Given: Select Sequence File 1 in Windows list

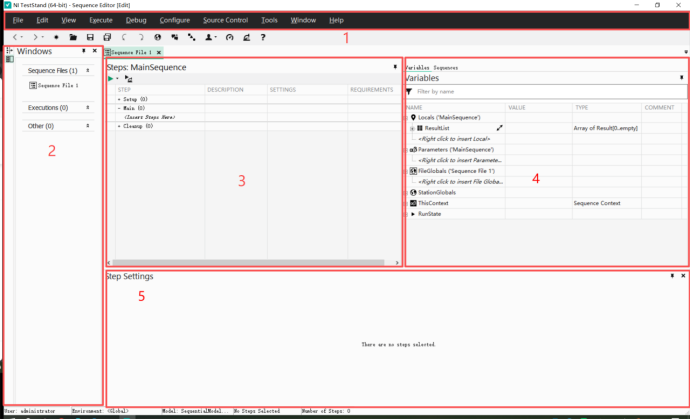Looking at the screenshot, I should point(54,85).
